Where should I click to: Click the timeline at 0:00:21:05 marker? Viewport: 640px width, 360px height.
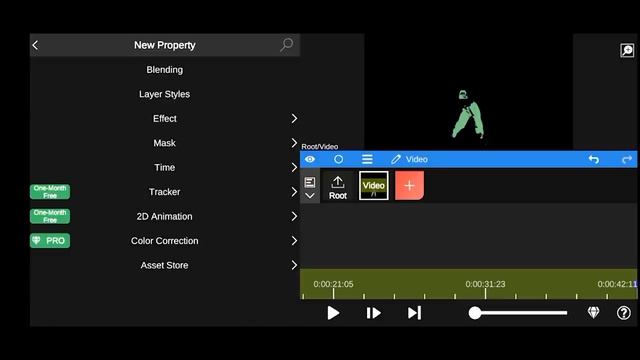[333, 284]
